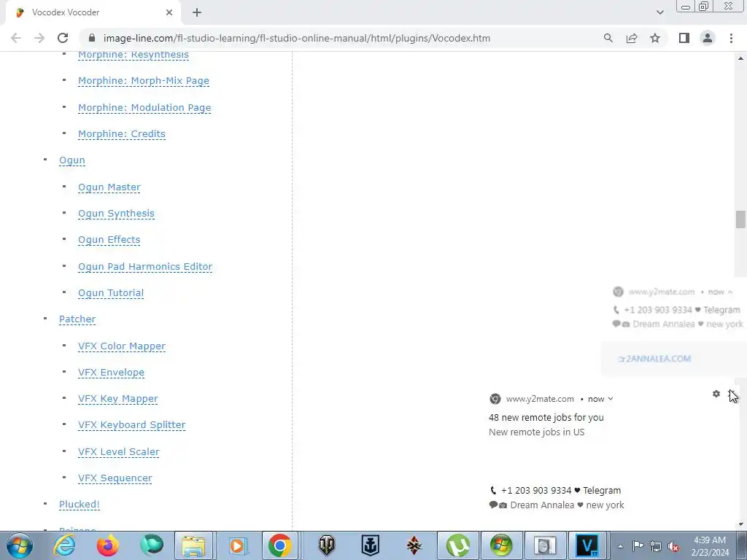Open VFX Color Mapper link

(x=122, y=346)
